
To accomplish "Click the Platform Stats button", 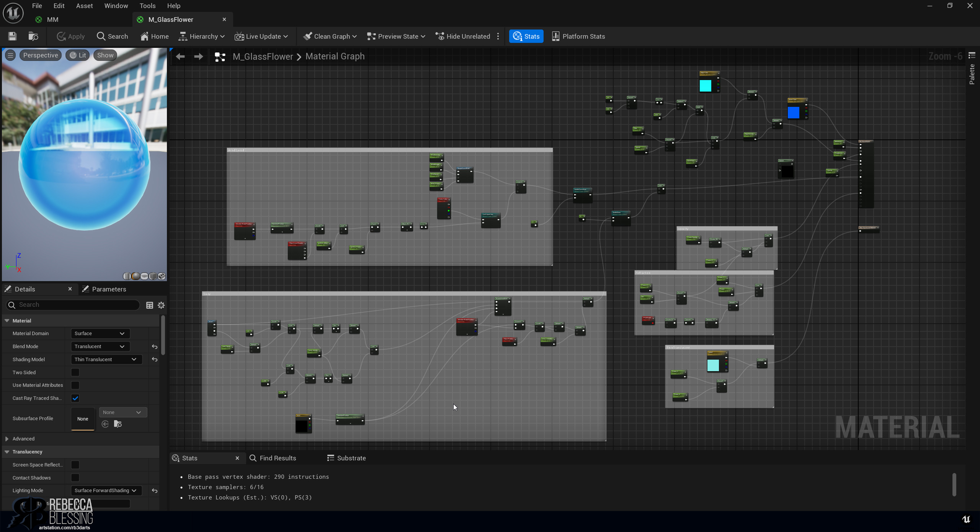I will pos(578,36).
